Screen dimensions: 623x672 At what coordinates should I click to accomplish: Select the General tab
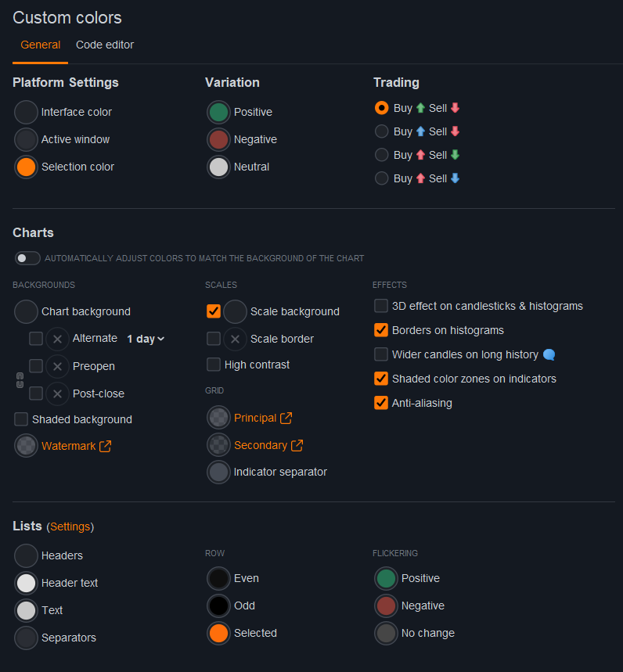[x=41, y=45]
